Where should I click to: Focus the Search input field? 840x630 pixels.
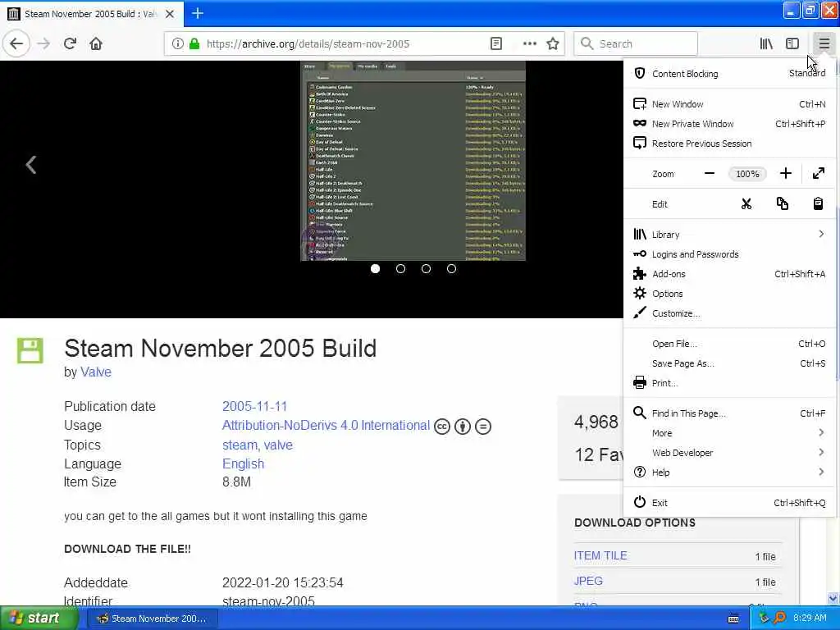[636, 43]
